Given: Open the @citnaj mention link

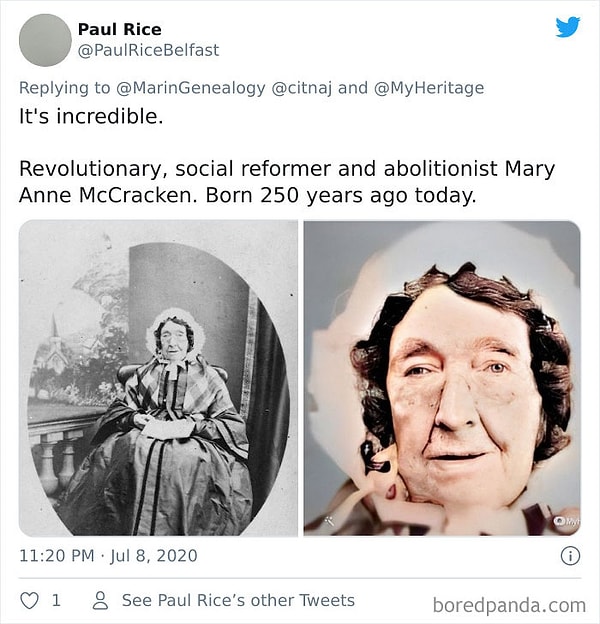Looking at the screenshot, I should 303,88.
